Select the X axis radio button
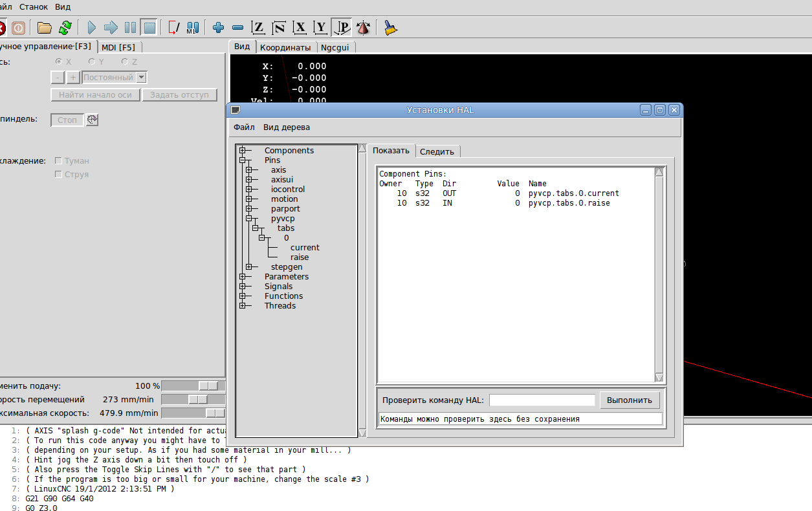Screen dimensions: 812x511 pyautogui.click(x=59, y=61)
